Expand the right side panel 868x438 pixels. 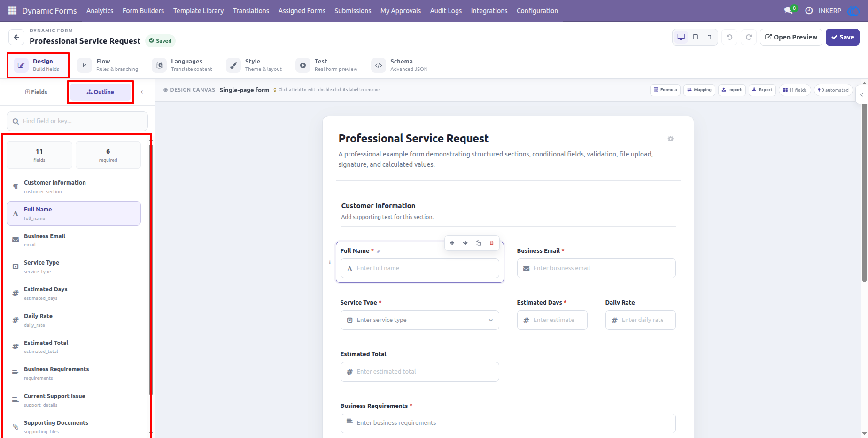[x=861, y=94]
